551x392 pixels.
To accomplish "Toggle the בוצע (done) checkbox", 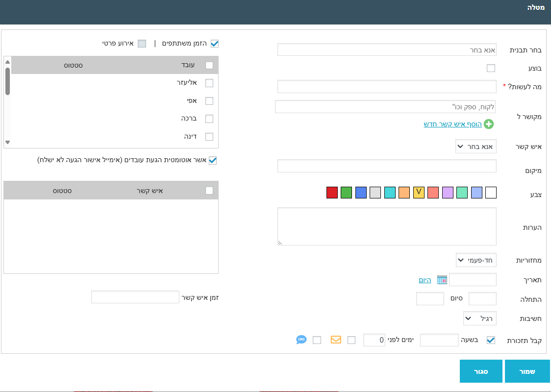I will click(491, 68).
